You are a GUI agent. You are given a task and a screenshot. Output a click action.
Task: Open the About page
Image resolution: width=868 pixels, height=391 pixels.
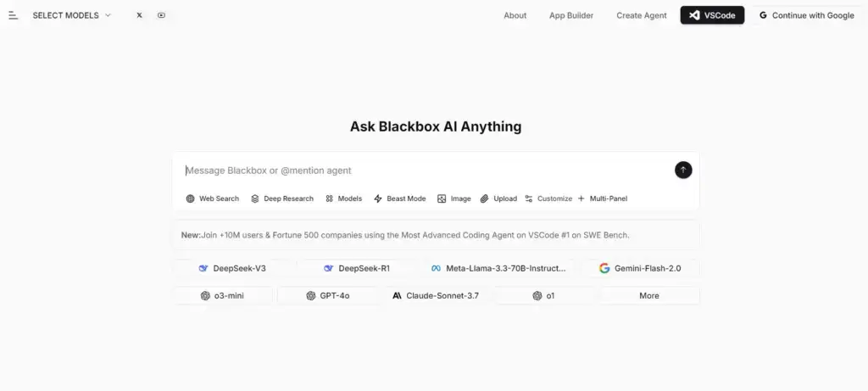point(515,15)
